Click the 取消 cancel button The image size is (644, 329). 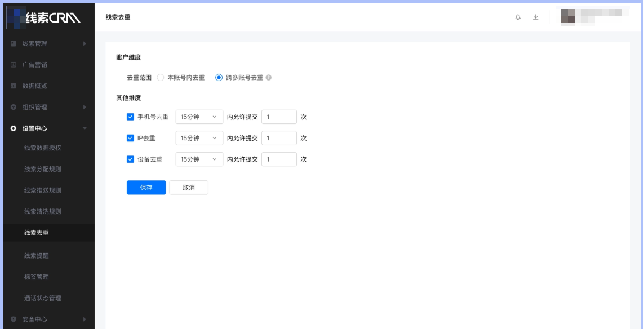(189, 188)
